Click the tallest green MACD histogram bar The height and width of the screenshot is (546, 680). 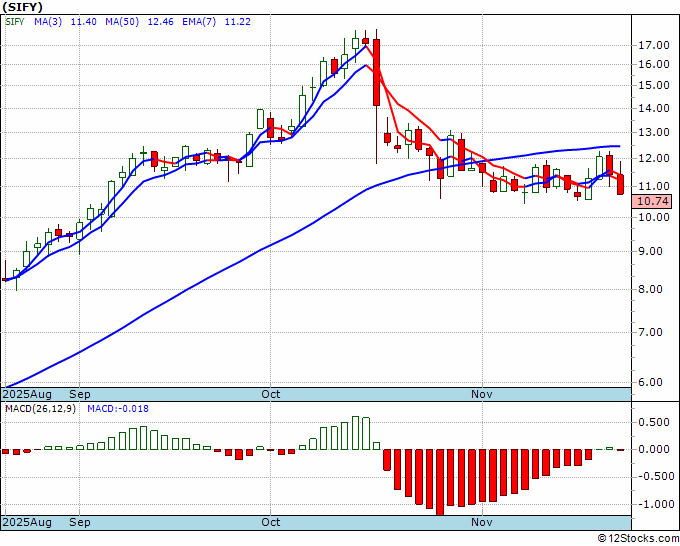pyautogui.click(x=356, y=433)
